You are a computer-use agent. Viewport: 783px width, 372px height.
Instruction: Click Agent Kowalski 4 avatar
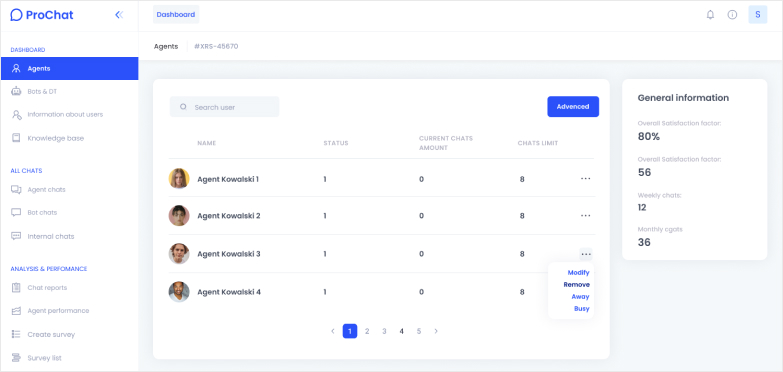[x=179, y=292]
